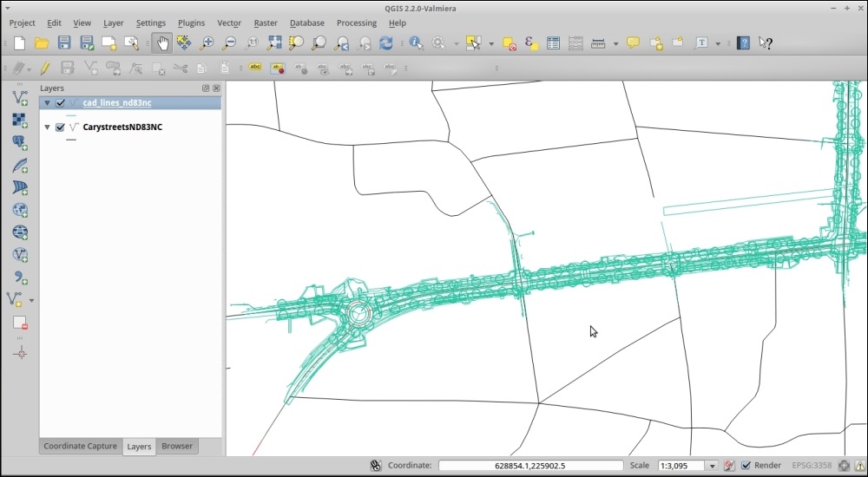Toggle the Render checkbox in status bar

(x=746, y=466)
